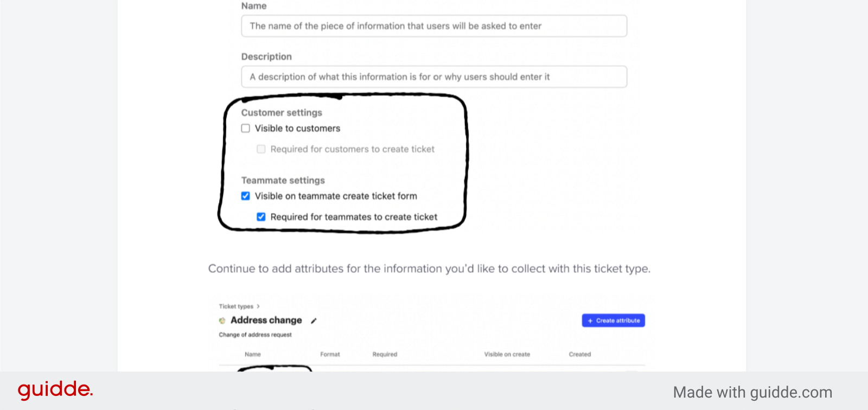The image size is (868, 410).
Task: Uncheck Visible on teammate create ticket form
Action: pos(245,196)
